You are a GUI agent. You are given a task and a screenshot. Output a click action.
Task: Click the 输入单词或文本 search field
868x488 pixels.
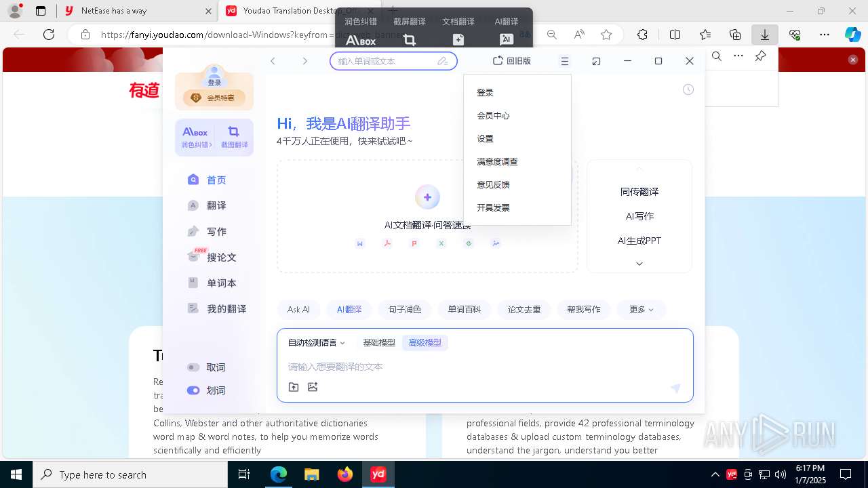(x=393, y=61)
